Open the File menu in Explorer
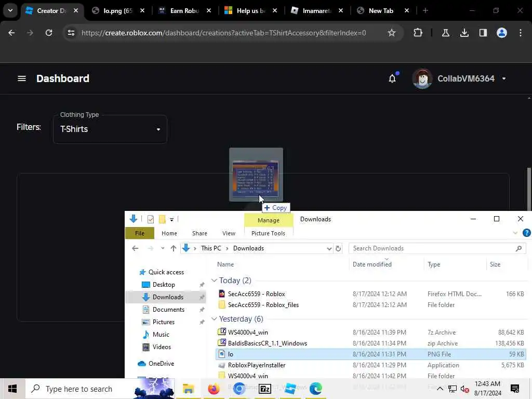The width and height of the screenshot is (532, 399). (x=139, y=233)
